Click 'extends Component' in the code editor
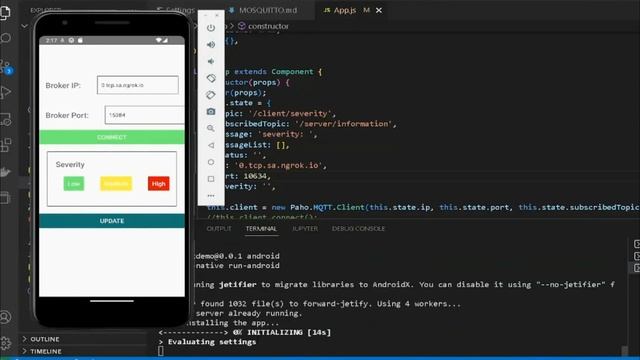 coord(274,72)
